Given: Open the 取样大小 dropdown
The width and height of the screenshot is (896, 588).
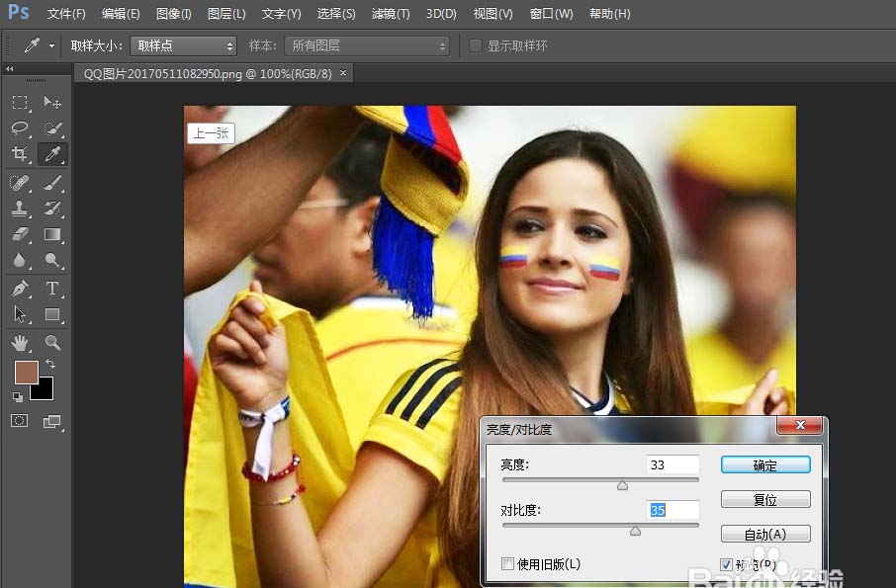Looking at the screenshot, I should click(184, 45).
